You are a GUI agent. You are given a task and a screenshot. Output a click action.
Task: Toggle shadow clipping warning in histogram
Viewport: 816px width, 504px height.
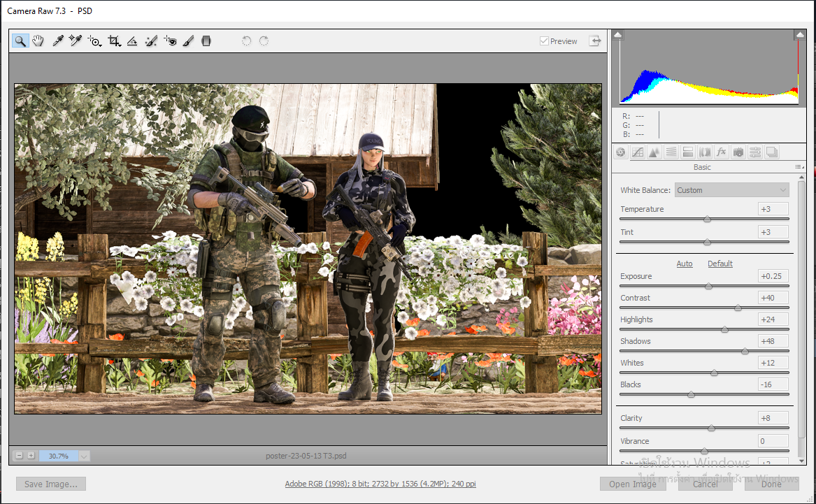pos(617,35)
